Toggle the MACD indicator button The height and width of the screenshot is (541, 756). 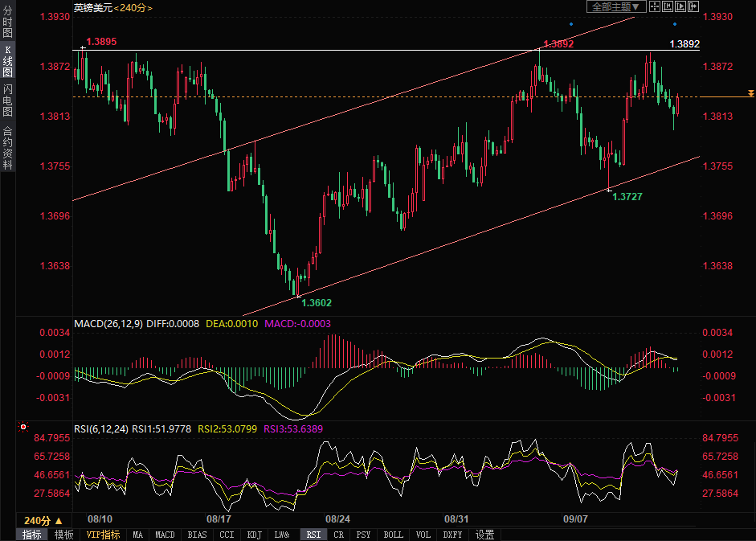tap(165, 535)
